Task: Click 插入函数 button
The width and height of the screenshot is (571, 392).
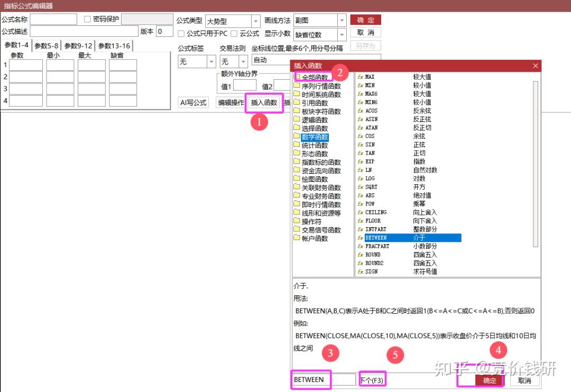Action: 264,102
